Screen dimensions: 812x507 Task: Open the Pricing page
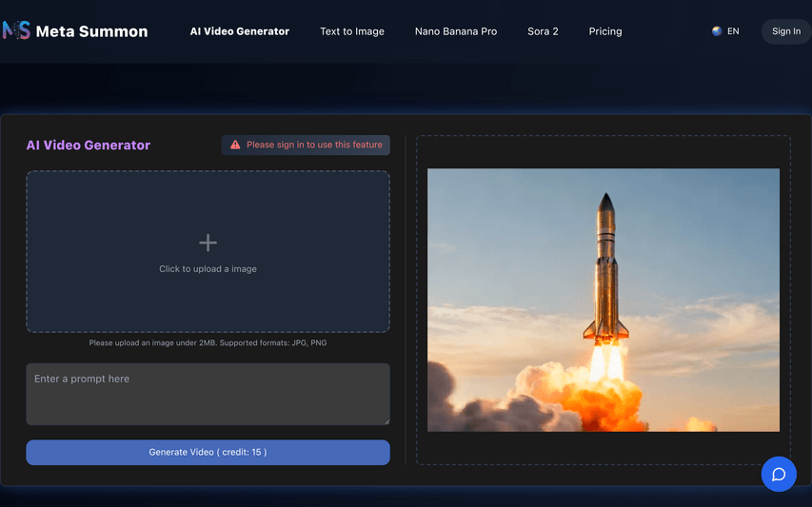[605, 31]
